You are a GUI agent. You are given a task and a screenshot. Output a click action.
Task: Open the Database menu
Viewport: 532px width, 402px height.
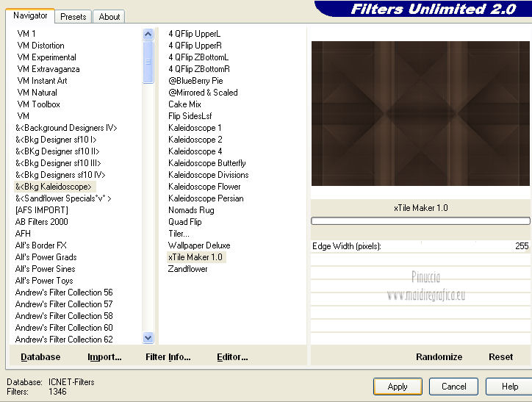[x=40, y=357]
